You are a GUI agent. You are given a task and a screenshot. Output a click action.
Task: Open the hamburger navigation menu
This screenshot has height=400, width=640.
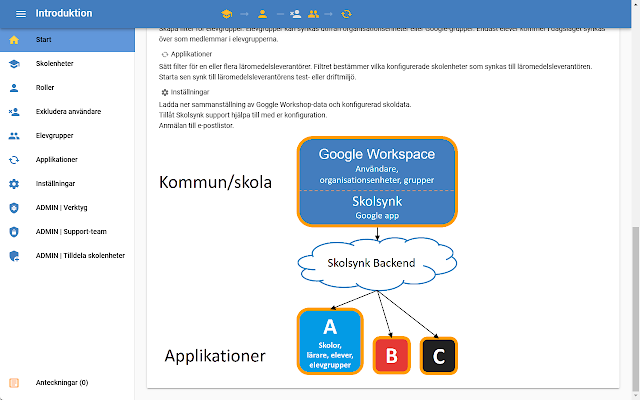(x=21, y=14)
